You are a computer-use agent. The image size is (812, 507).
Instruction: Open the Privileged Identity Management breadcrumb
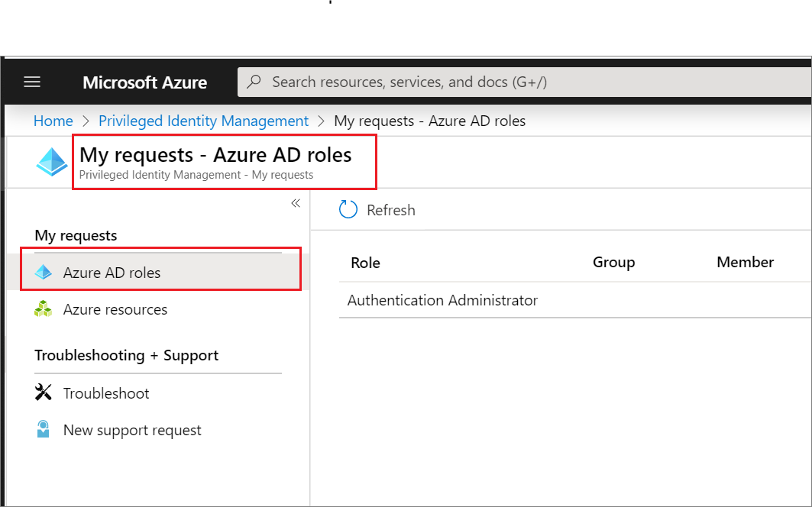[203, 121]
